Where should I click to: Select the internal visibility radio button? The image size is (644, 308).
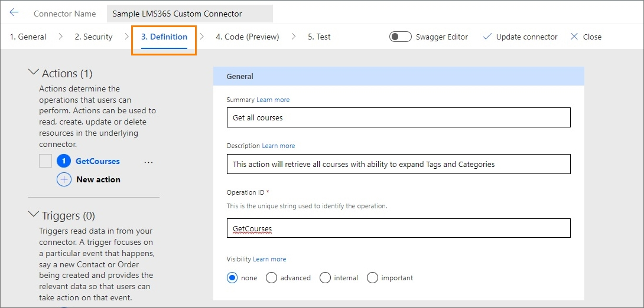click(x=325, y=278)
